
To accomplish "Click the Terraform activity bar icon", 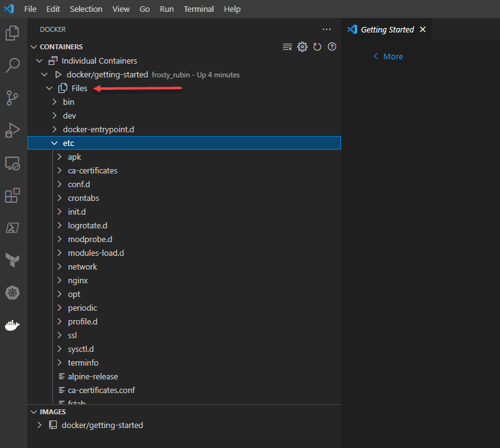I will point(12,260).
